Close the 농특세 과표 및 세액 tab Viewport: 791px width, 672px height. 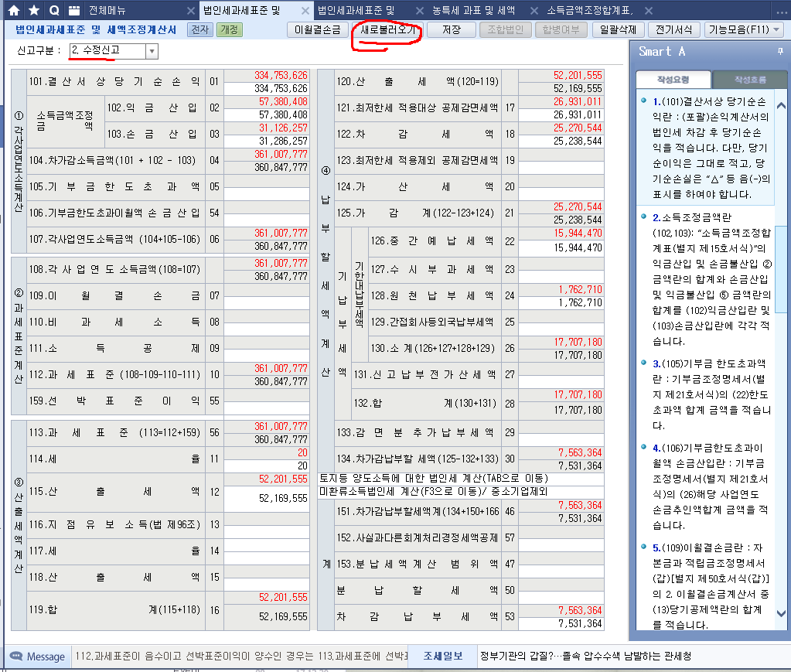[x=534, y=11]
